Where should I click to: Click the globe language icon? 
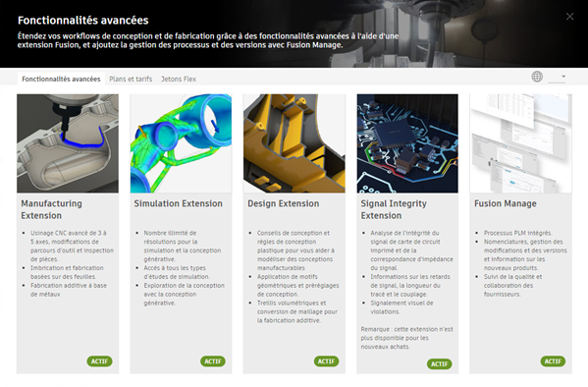(537, 77)
